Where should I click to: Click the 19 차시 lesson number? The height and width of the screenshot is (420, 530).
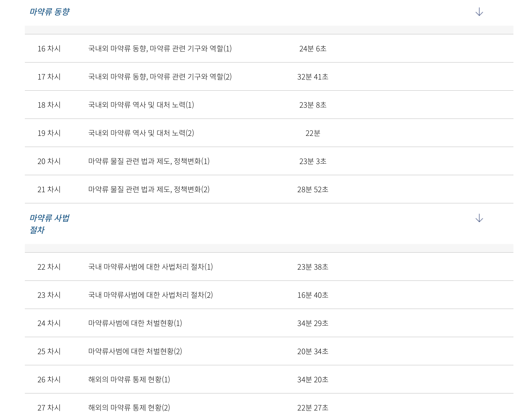point(49,133)
